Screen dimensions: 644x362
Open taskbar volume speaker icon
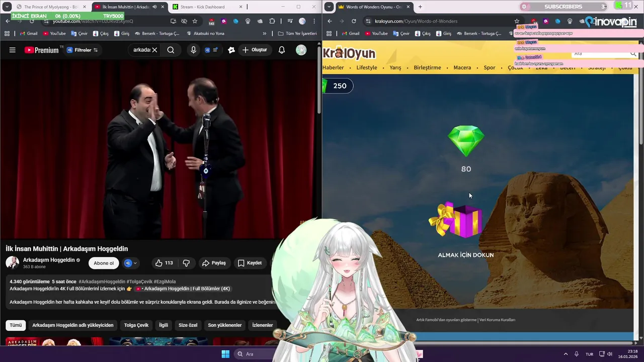610,354
